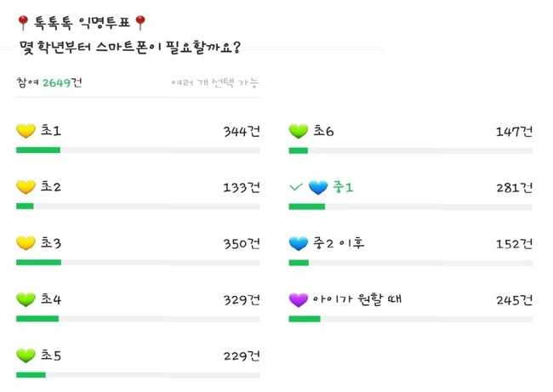
Task: Choose the 아이가 원할 때 option text
Action: tap(357, 299)
